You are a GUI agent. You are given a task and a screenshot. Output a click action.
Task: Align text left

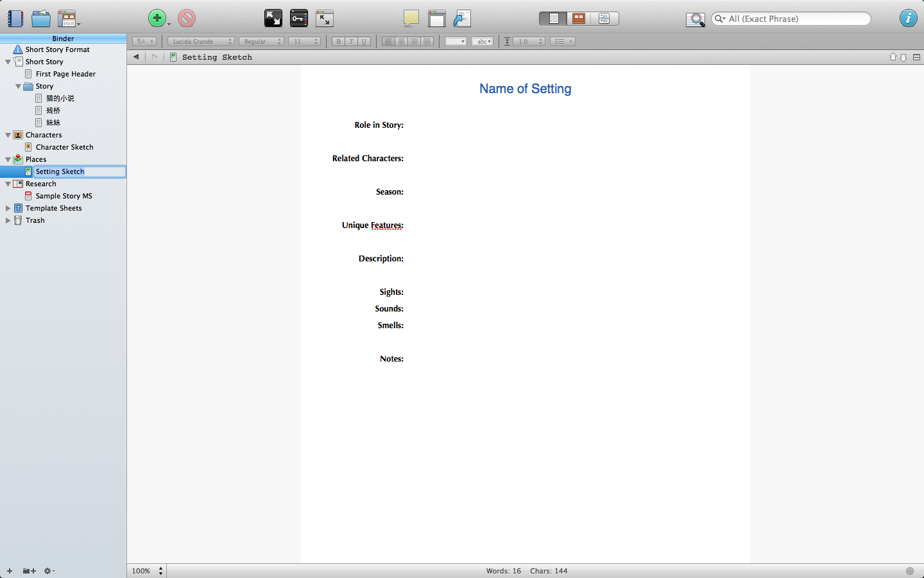388,41
